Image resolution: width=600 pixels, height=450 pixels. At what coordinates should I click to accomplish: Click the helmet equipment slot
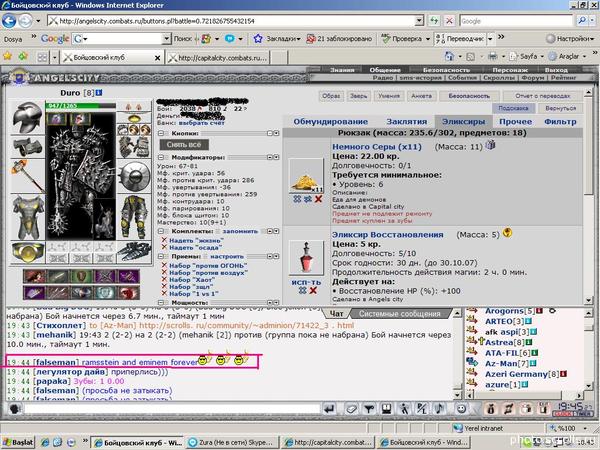pos(28,117)
